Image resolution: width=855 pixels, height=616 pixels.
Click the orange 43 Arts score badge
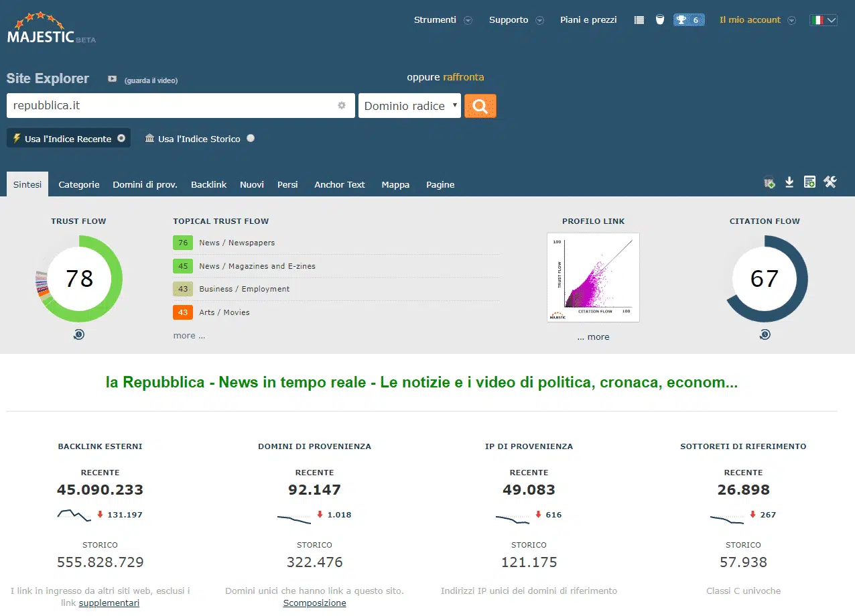(x=183, y=312)
